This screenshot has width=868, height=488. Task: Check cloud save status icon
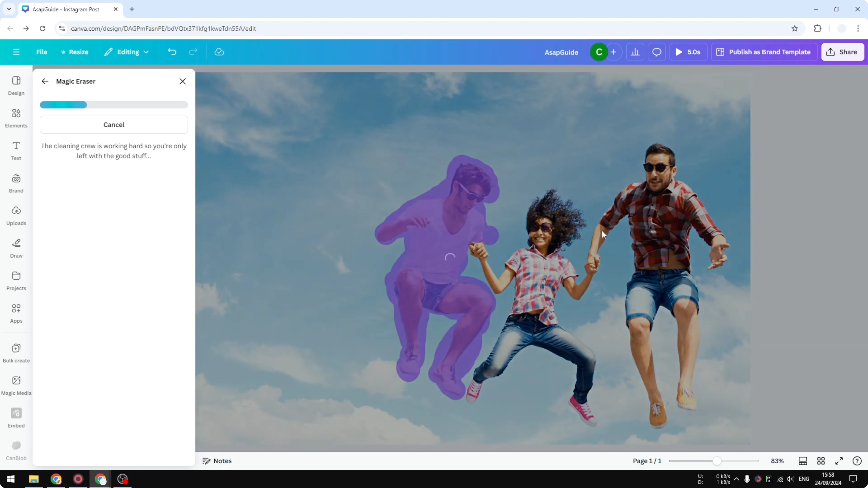(219, 52)
